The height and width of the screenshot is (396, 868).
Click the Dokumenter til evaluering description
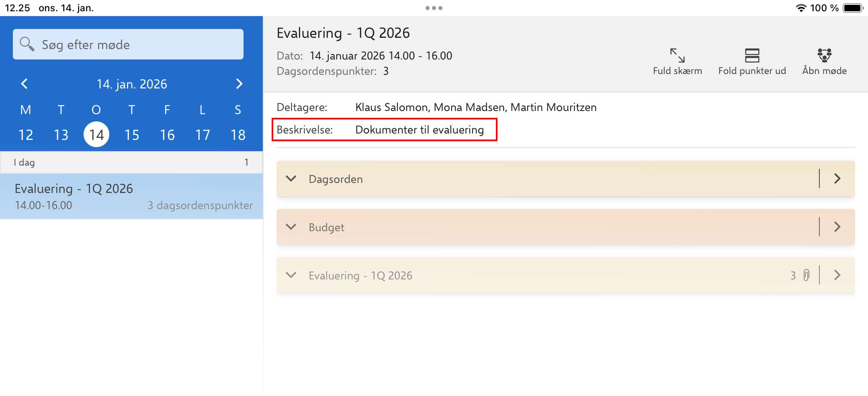420,130
